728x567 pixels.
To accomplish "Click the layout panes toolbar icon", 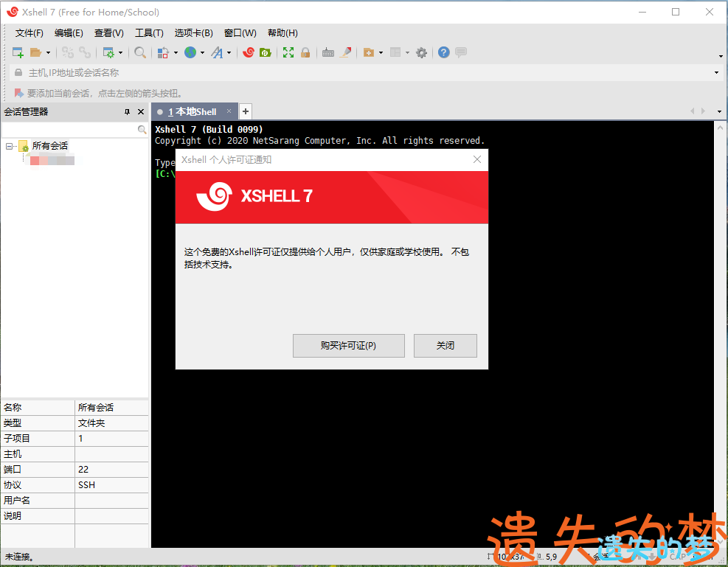I will coord(395,52).
